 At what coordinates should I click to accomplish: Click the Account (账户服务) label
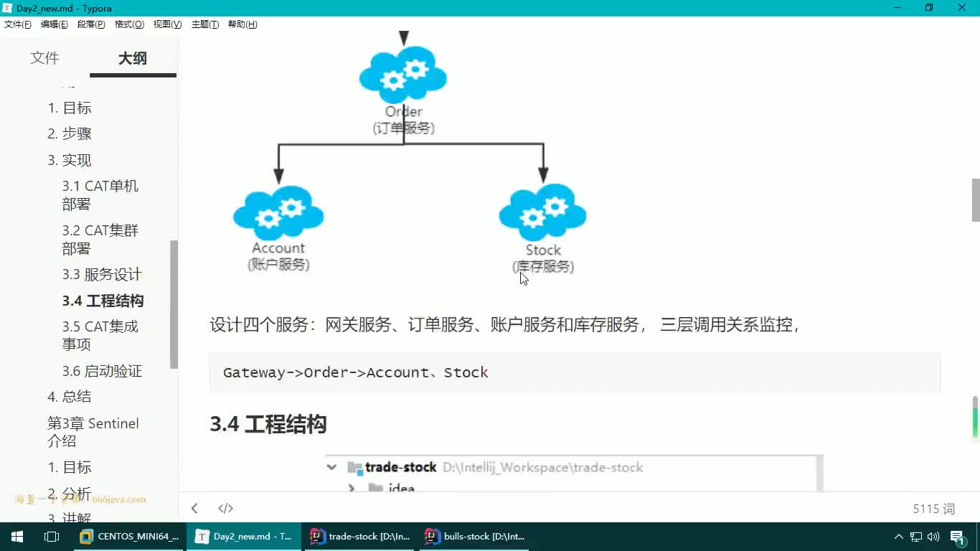tap(278, 256)
